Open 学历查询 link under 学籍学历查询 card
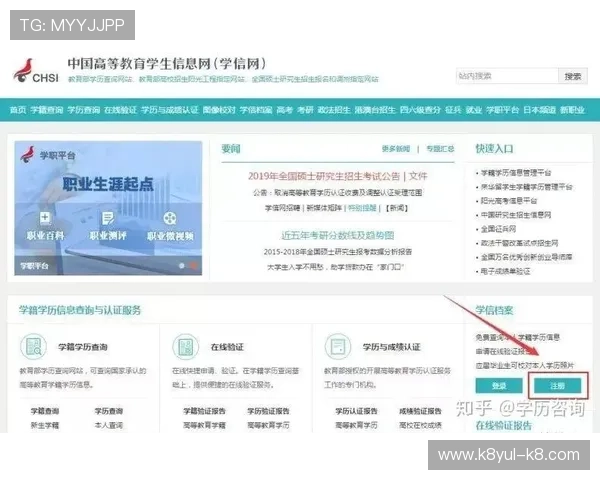 tap(109, 411)
